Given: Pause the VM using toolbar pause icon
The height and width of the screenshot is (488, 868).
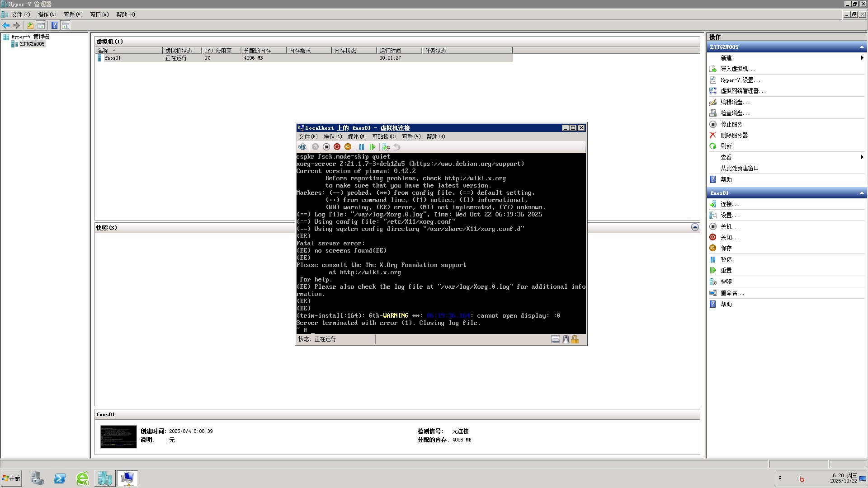Looking at the screenshot, I should [362, 147].
